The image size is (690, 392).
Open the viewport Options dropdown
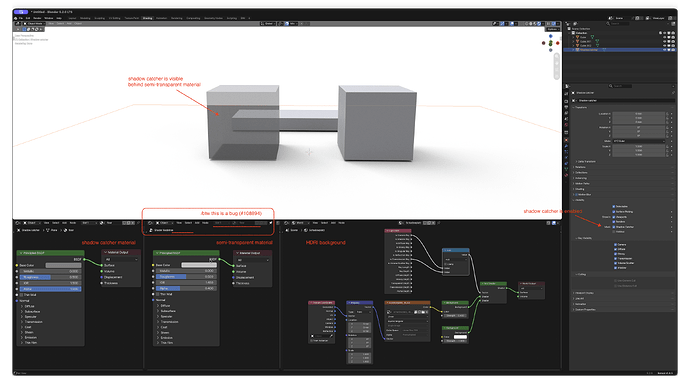[553, 29]
